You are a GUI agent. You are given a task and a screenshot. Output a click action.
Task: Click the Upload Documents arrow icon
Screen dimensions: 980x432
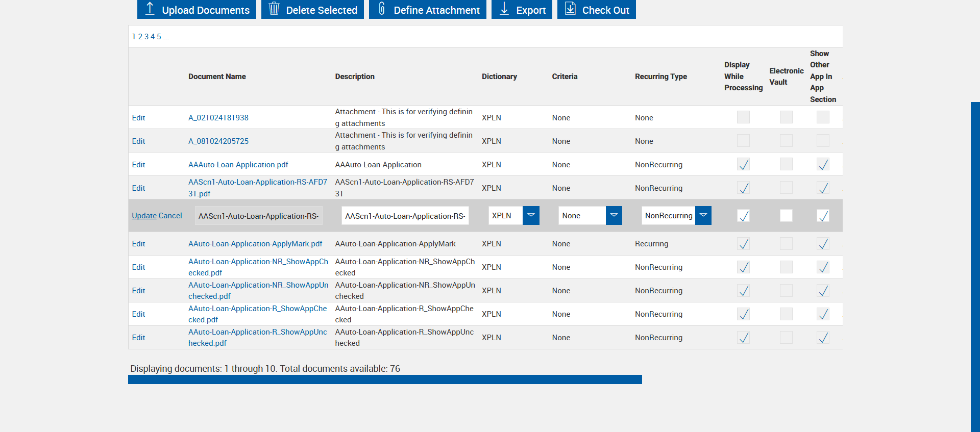[150, 9]
